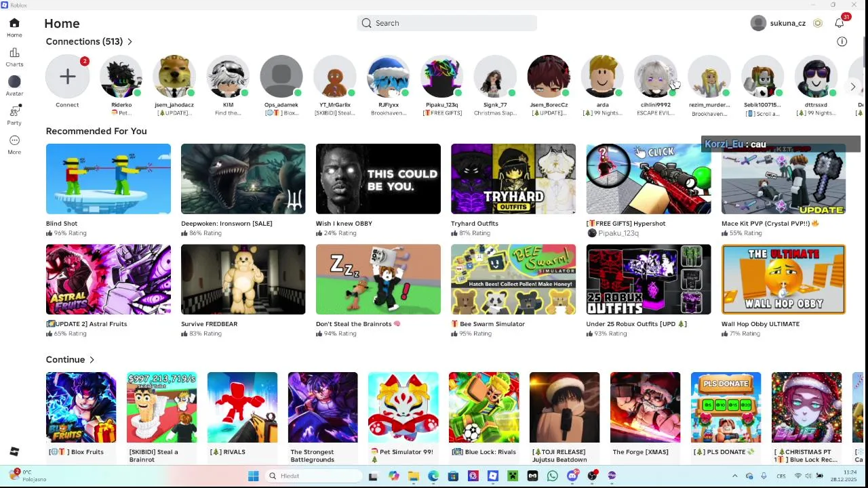Expand the Continue section chevron
The width and height of the screenshot is (868, 488).
pos(92,360)
